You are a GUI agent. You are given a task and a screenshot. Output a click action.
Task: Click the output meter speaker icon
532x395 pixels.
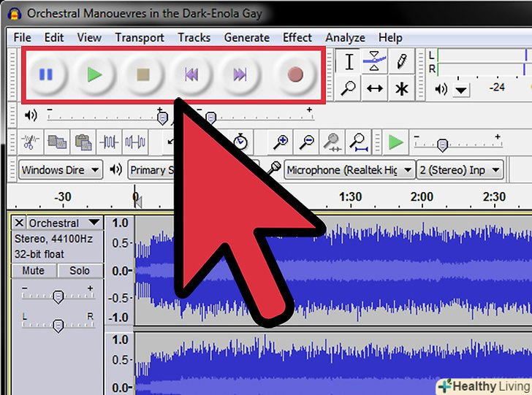tap(441, 89)
